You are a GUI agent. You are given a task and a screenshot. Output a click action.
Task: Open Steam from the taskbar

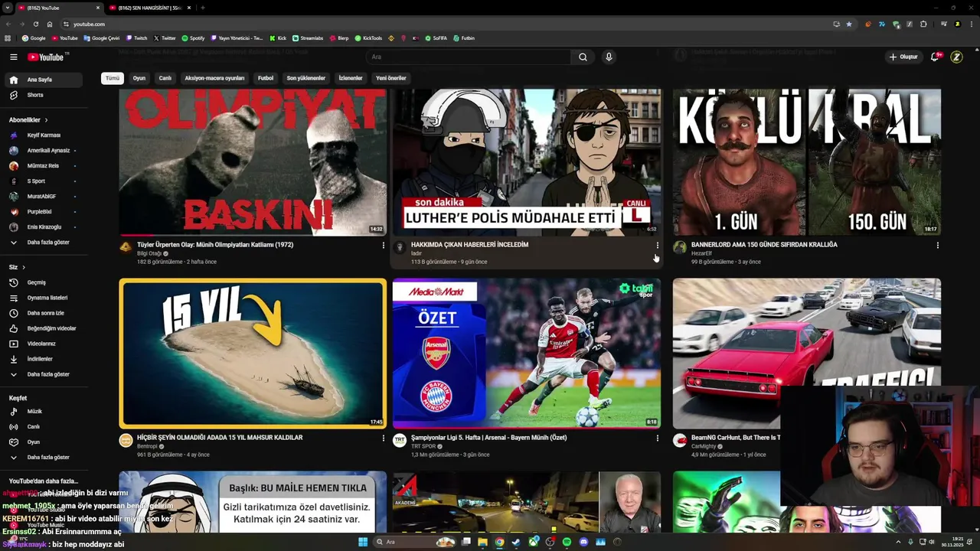click(x=516, y=542)
